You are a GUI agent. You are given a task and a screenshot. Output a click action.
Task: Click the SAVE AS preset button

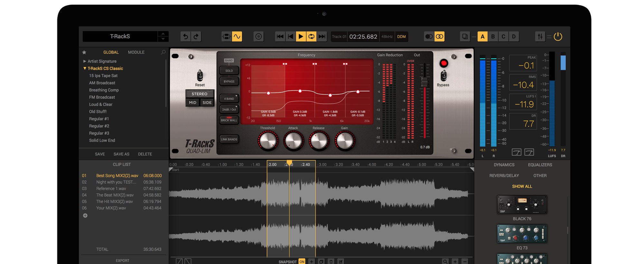pos(121,154)
